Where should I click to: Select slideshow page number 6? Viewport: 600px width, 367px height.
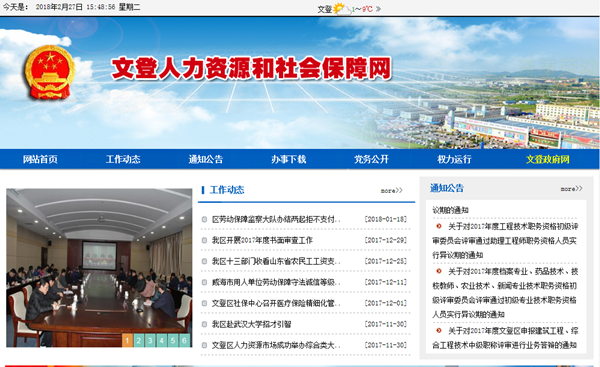[185, 340]
